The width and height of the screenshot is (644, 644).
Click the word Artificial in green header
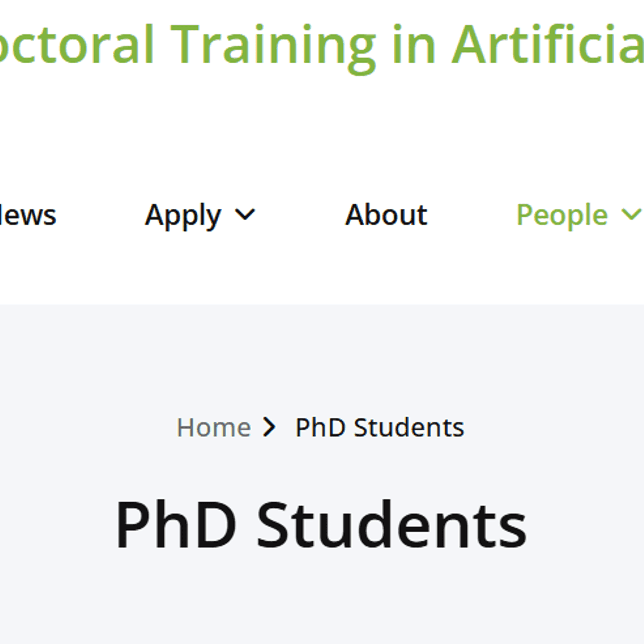547,44
